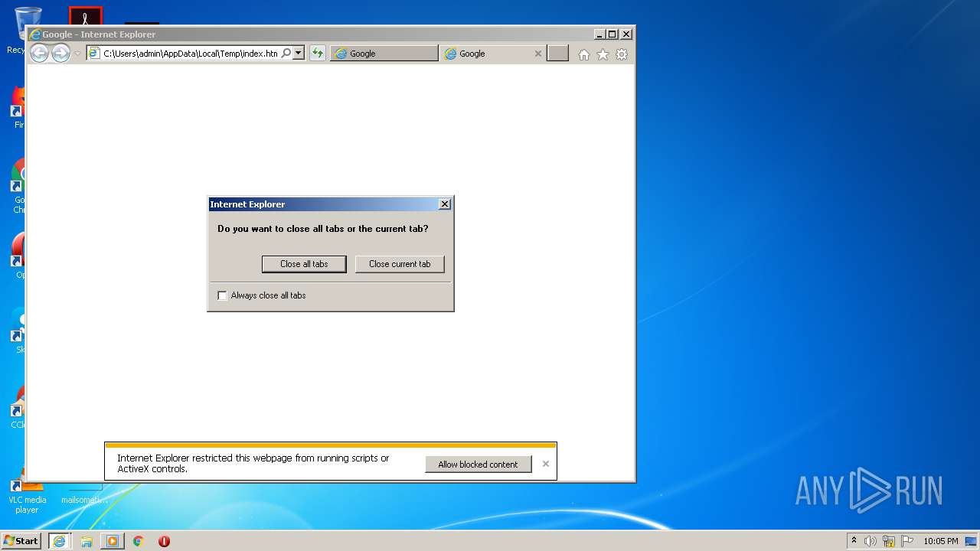This screenshot has height=551, width=980.
Task: Go forward with the Forward arrow
Action: tap(60, 53)
